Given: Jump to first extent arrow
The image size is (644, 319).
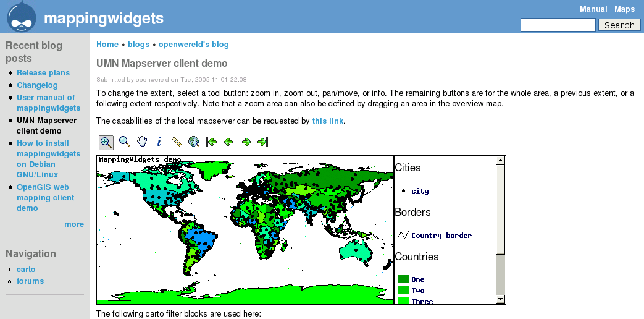Looking at the screenshot, I should tap(211, 142).
